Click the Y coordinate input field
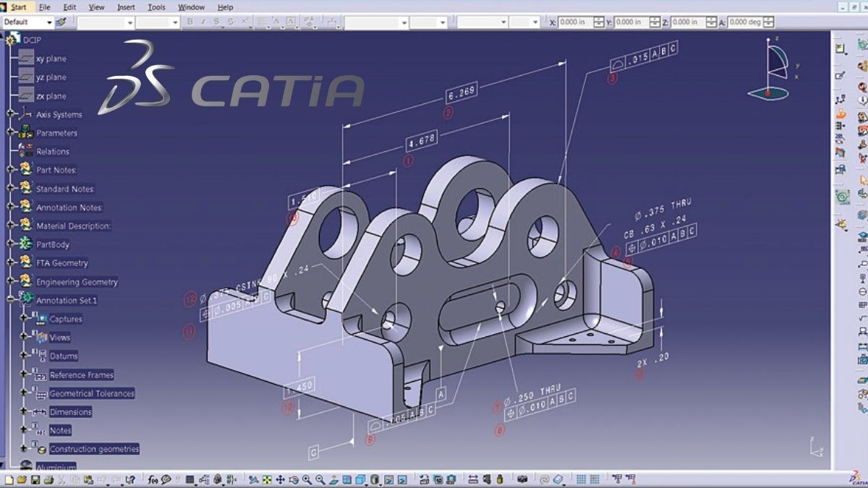The height and width of the screenshot is (488, 868). tap(631, 22)
